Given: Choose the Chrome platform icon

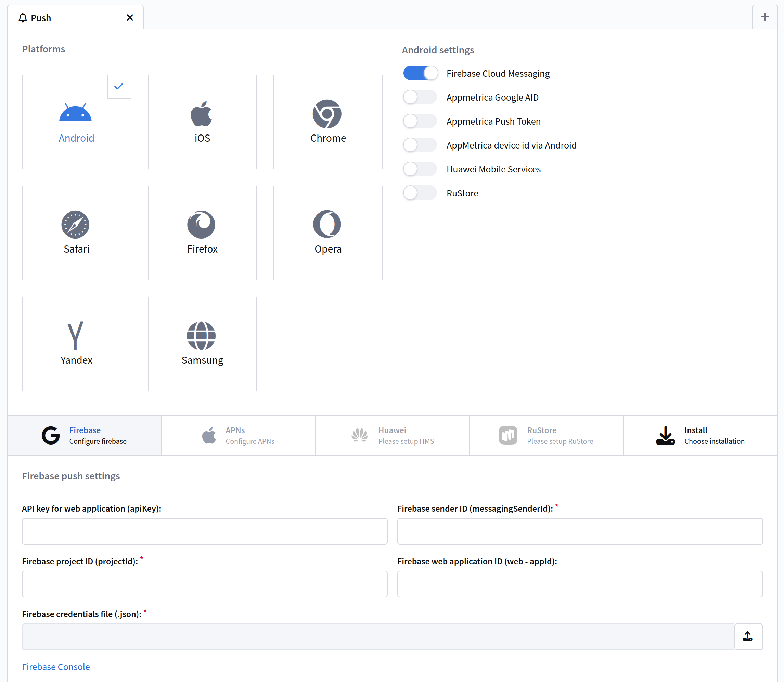Looking at the screenshot, I should [x=327, y=114].
